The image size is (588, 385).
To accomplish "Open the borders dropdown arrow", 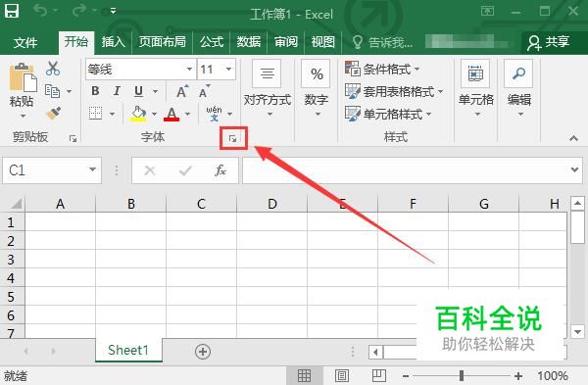I will pyautogui.click(x=112, y=114).
